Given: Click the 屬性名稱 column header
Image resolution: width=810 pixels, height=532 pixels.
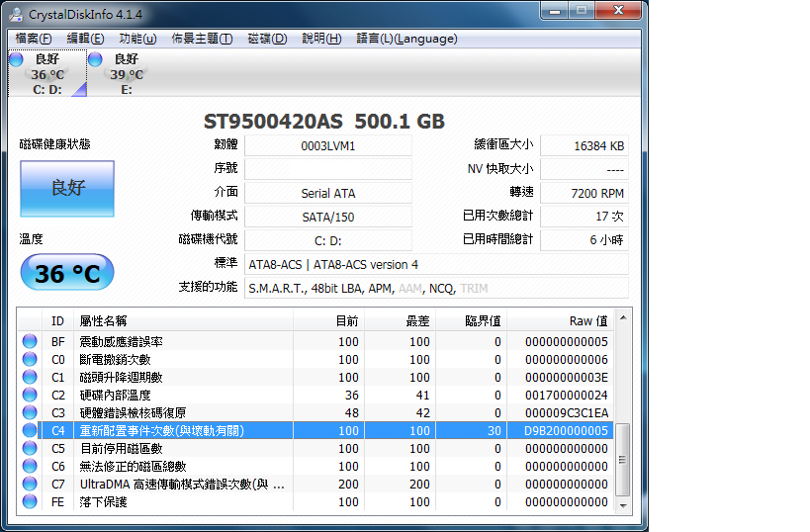Looking at the screenshot, I should (183, 320).
